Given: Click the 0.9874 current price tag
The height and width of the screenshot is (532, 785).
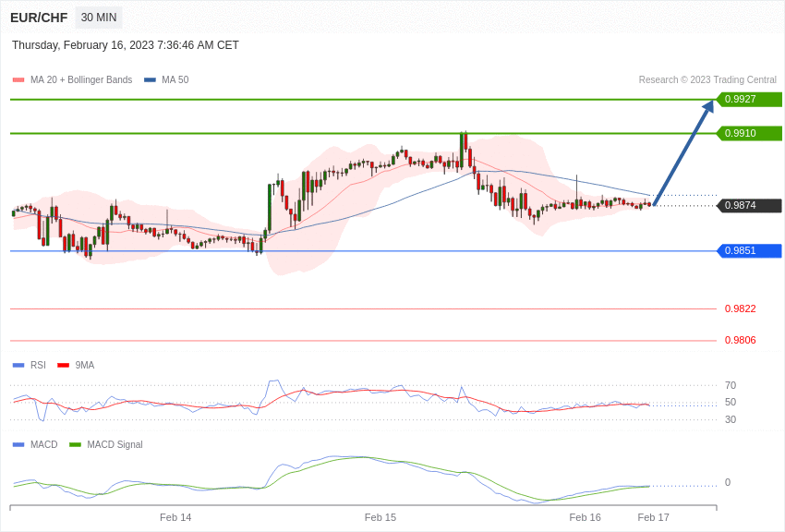Looking at the screenshot, I should pos(749,205).
